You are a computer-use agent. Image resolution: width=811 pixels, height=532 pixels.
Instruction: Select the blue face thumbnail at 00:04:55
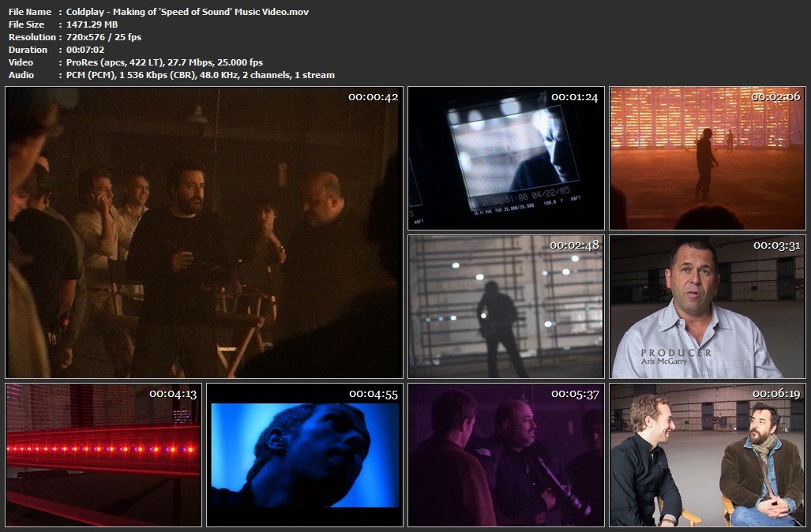click(x=305, y=455)
